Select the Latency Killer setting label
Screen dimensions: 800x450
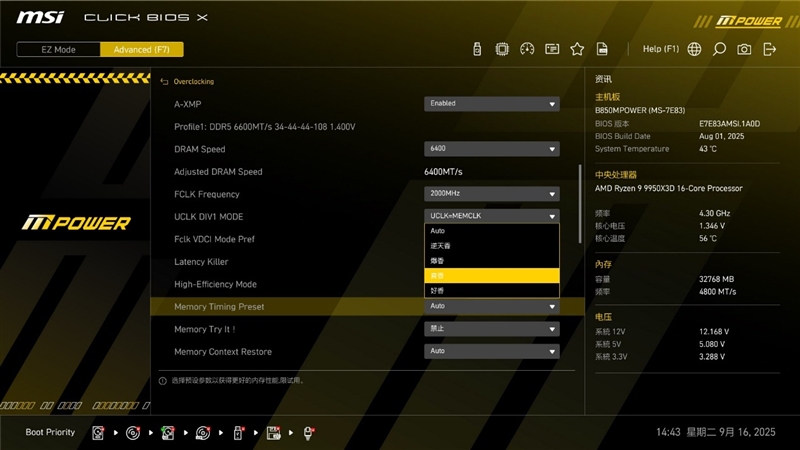(x=201, y=262)
